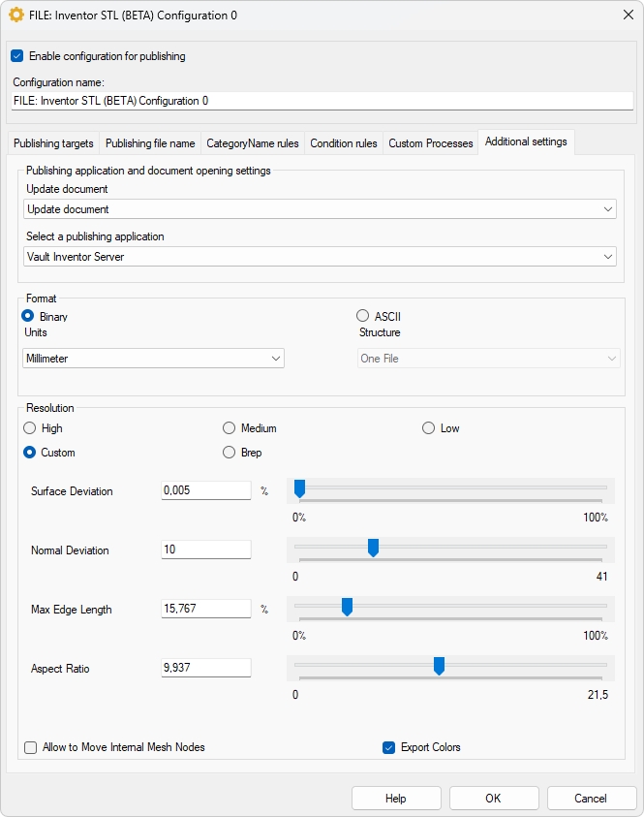
Task: Close the configuration dialog window
Action: pyautogui.click(x=621, y=16)
